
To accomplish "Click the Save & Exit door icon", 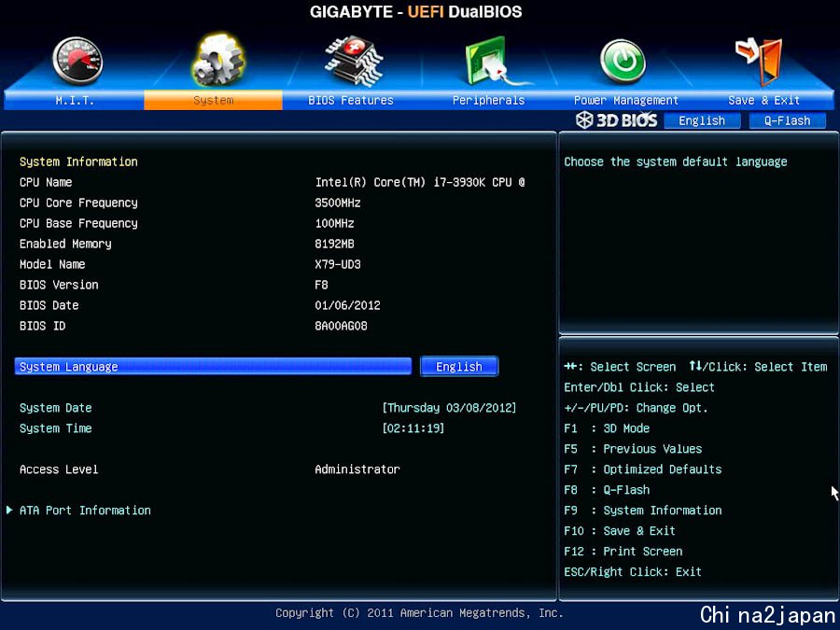I will tap(760, 61).
